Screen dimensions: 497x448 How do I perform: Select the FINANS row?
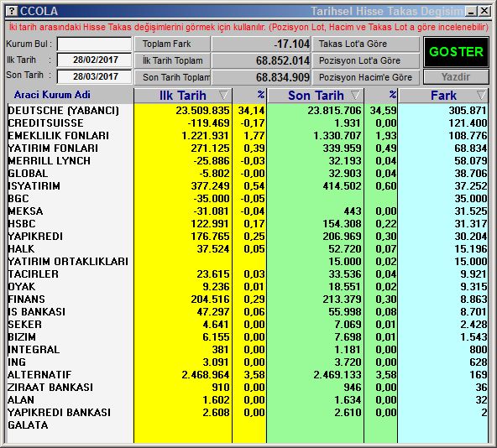[x=247, y=300]
